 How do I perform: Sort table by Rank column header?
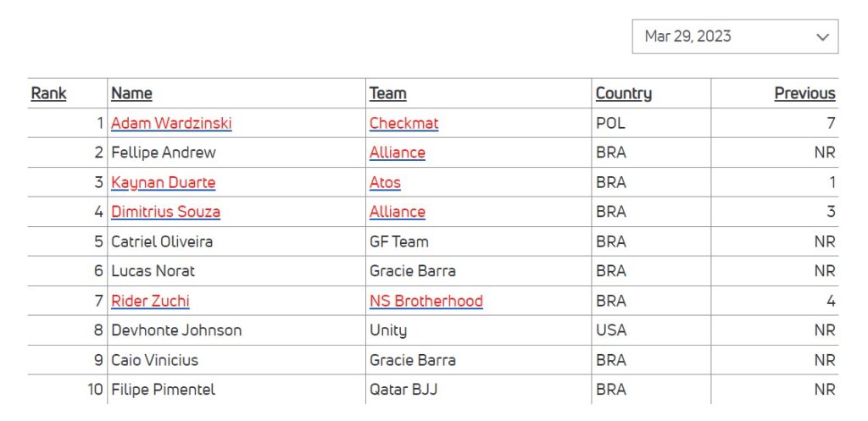48,93
